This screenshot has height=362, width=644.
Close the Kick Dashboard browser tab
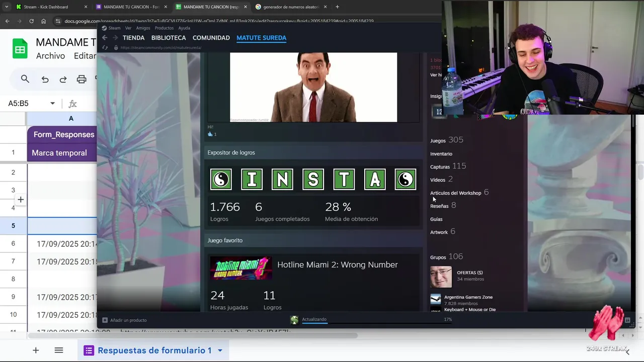(86, 7)
